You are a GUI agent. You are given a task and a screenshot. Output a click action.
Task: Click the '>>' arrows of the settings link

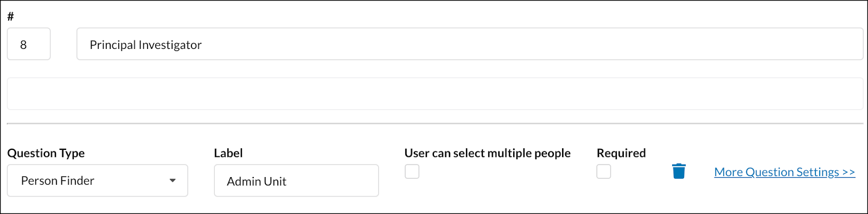pos(848,172)
